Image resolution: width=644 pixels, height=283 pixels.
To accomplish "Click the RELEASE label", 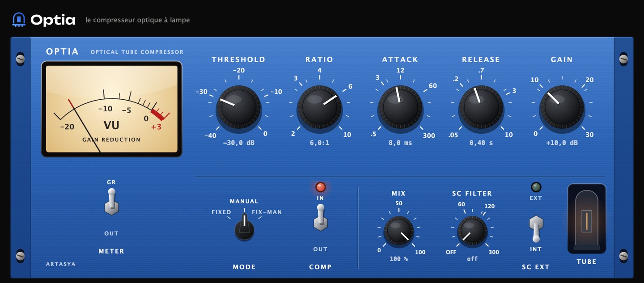I will click(x=481, y=59).
